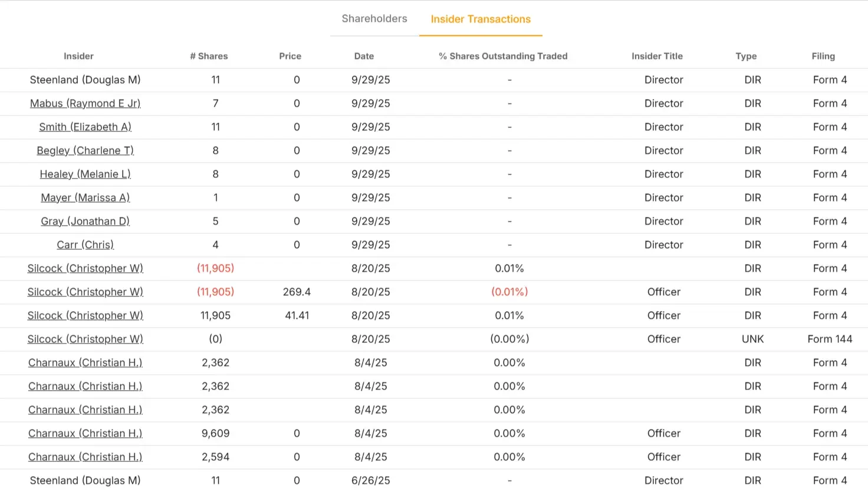
Task: Select the first Charnaux (Christian H.) link
Action: point(85,362)
